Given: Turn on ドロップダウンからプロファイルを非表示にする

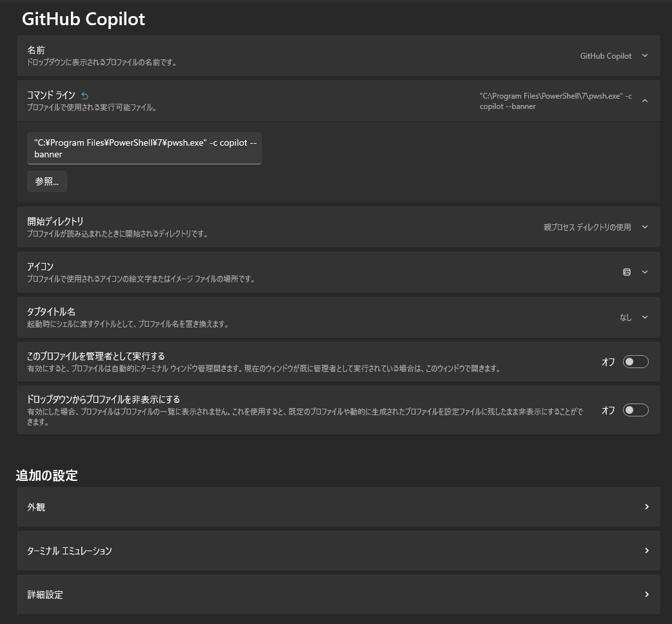Looking at the screenshot, I should click(x=635, y=410).
